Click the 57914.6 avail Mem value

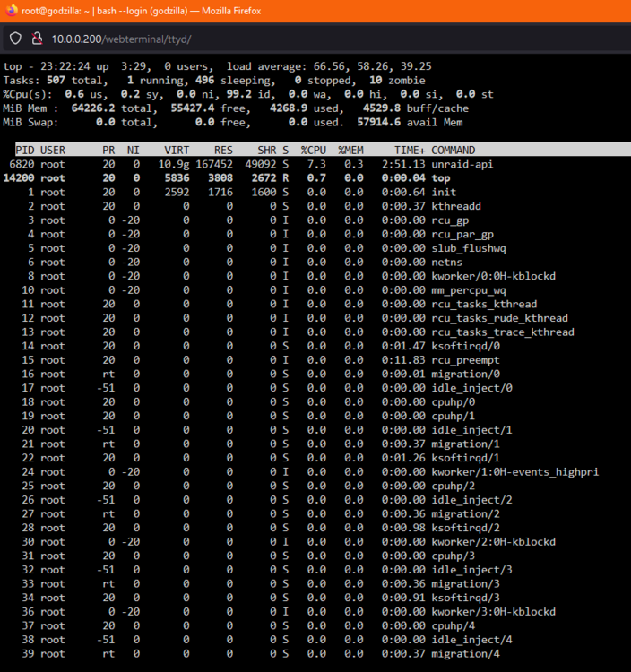[x=410, y=123]
